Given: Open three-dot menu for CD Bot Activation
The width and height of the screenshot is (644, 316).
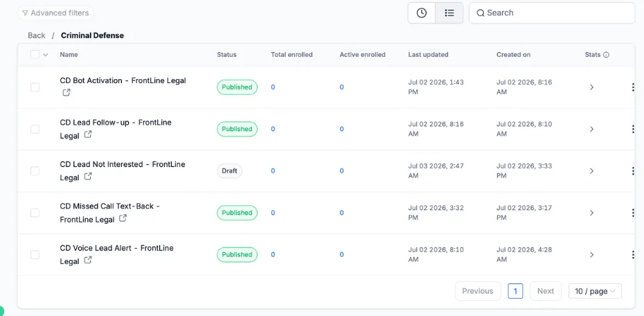Looking at the screenshot, I should 633,87.
